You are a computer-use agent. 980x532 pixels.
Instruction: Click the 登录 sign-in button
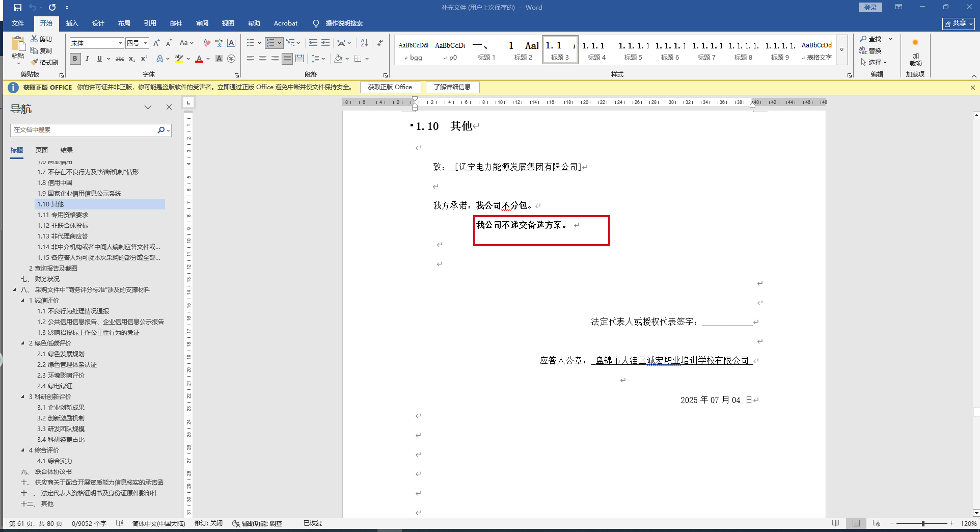pyautogui.click(x=870, y=7)
